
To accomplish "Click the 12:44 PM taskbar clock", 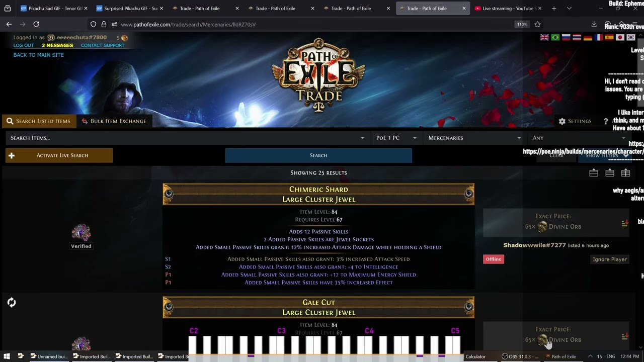I will [630, 356].
